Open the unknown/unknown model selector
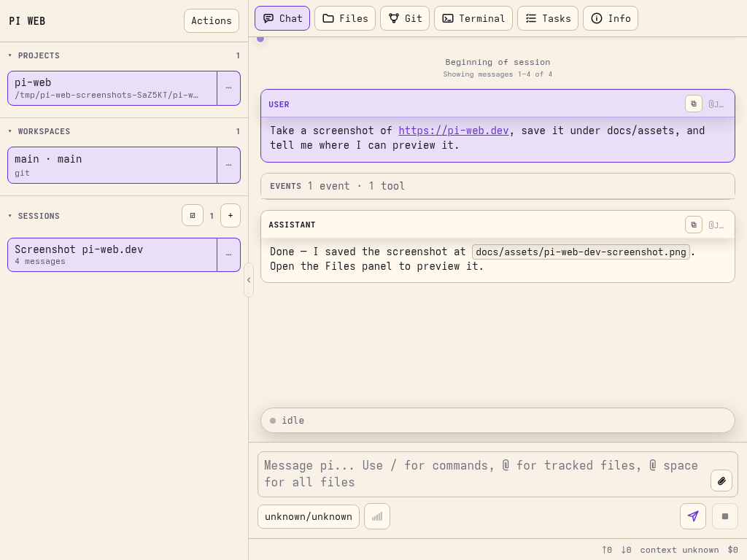Screen dimensions: 747x560 (309, 517)
